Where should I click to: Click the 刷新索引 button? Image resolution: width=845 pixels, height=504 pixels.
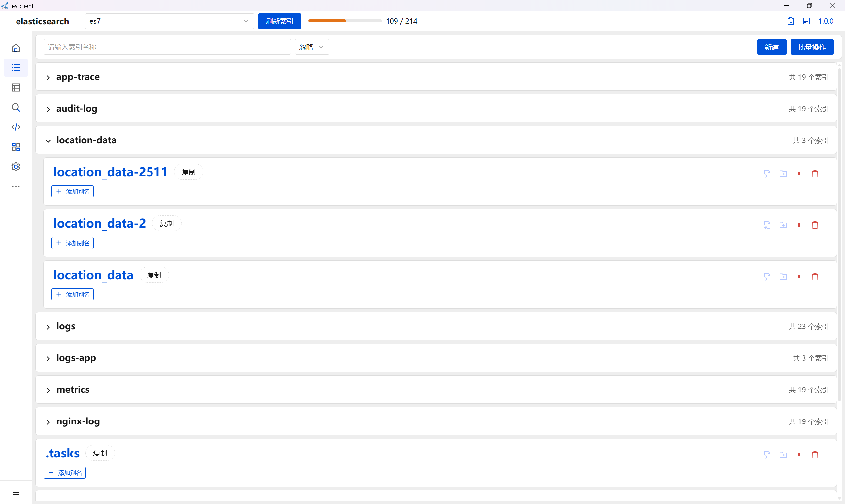coord(280,21)
